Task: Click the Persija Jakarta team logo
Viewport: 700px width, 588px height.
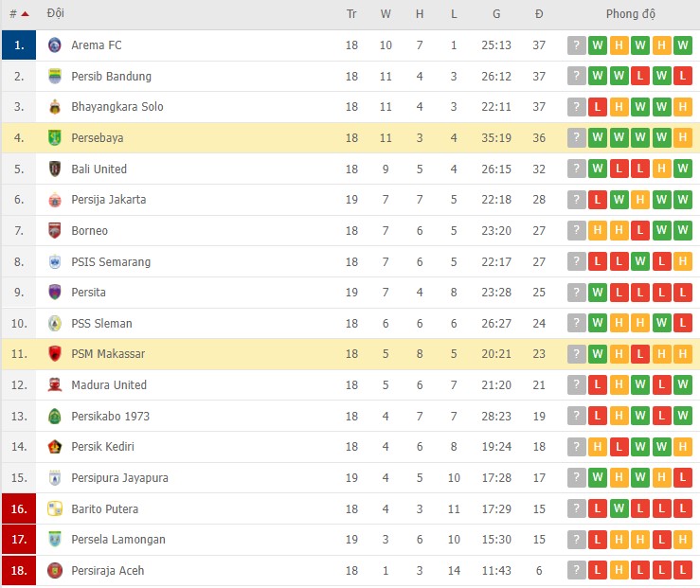Action: tap(54, 200)
